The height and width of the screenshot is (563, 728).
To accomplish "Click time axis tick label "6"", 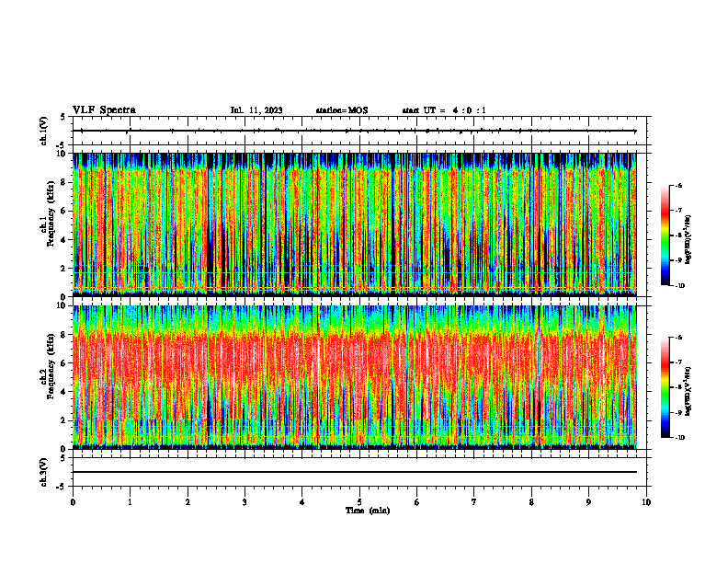I will (x=417, y=502).
